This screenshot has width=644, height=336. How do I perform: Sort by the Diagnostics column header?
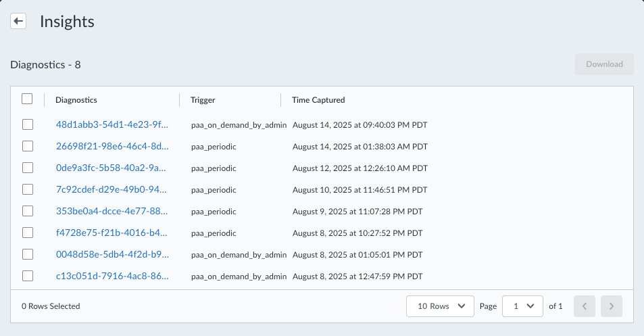(x=76, y=100)
